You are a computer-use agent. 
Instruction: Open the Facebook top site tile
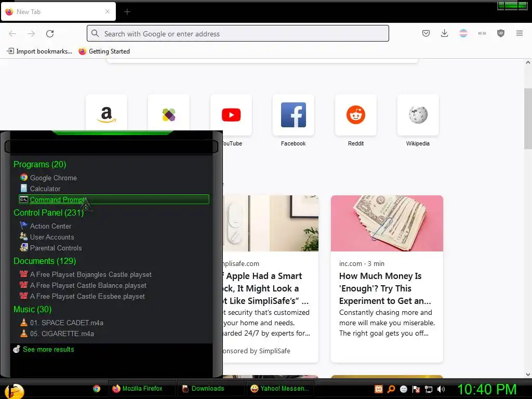click(294, 115)
